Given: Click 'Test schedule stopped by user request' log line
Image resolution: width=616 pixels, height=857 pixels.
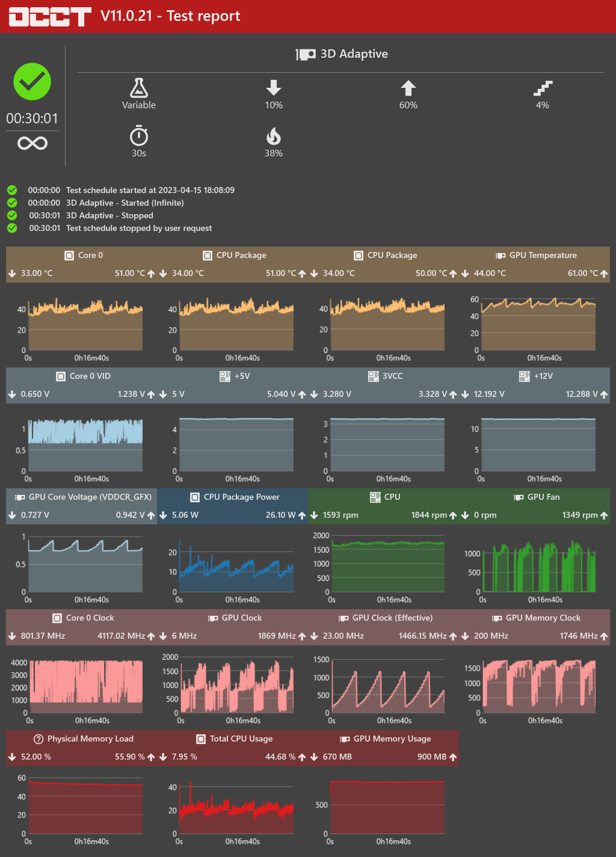Looking at the screenshot, I should pos(139,229).
